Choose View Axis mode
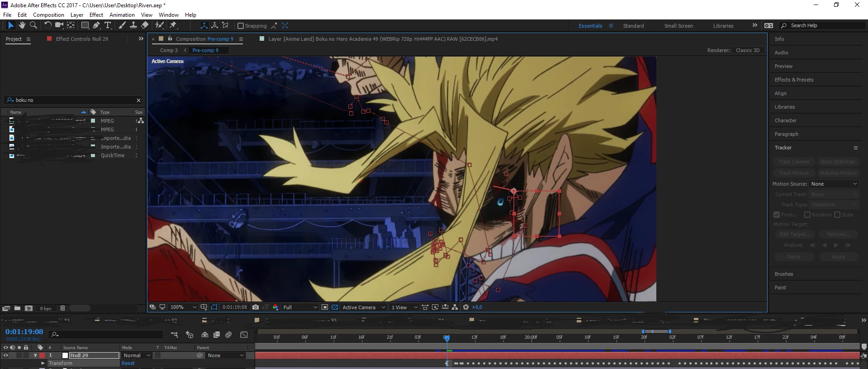The width and height of the screenshot is (868, 369). (225, 25)
